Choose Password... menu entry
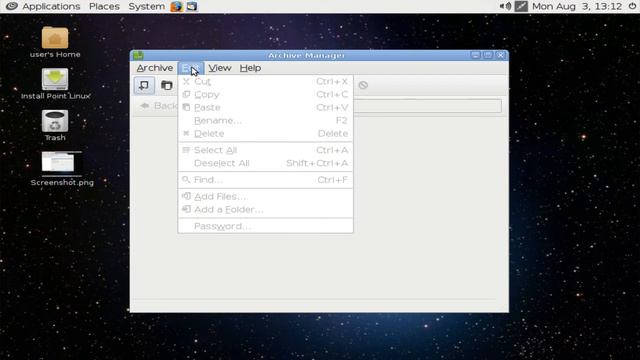This screenshot has height=360, width=640. click(x=265, y=227)
